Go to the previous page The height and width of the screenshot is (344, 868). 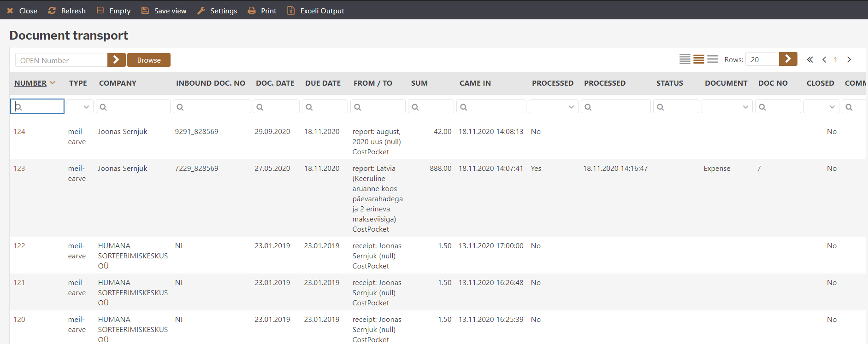(824, 59)
